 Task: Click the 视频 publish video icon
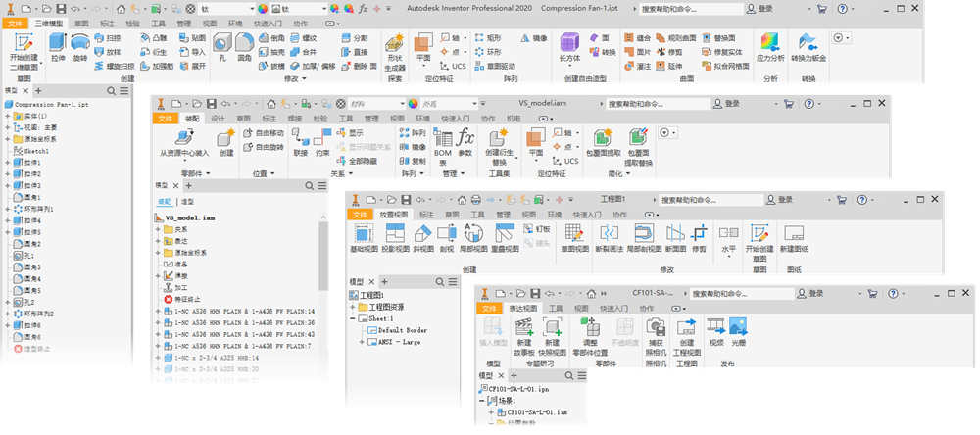coord(716,332)
